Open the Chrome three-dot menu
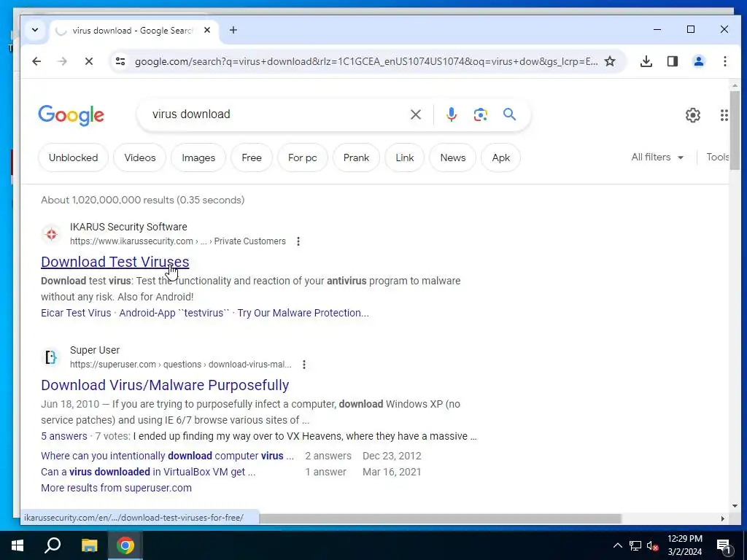The height and width of the screenshot is (560, 747). pyautogui.click(x=724, y=61)
